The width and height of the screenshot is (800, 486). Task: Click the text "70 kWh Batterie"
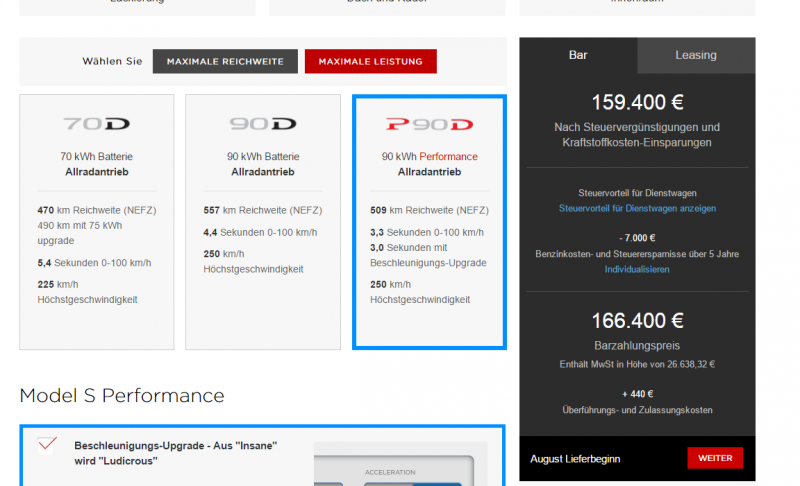96,157
